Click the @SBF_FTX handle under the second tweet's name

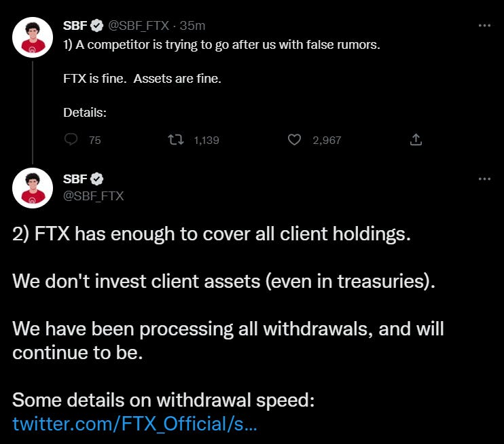click(x=93, y=196)
